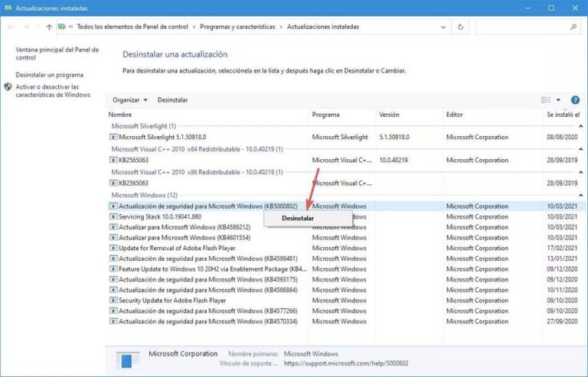Open the help button in the toolbar
Viewport: 588px width, 377px height.
coord(575,100)
